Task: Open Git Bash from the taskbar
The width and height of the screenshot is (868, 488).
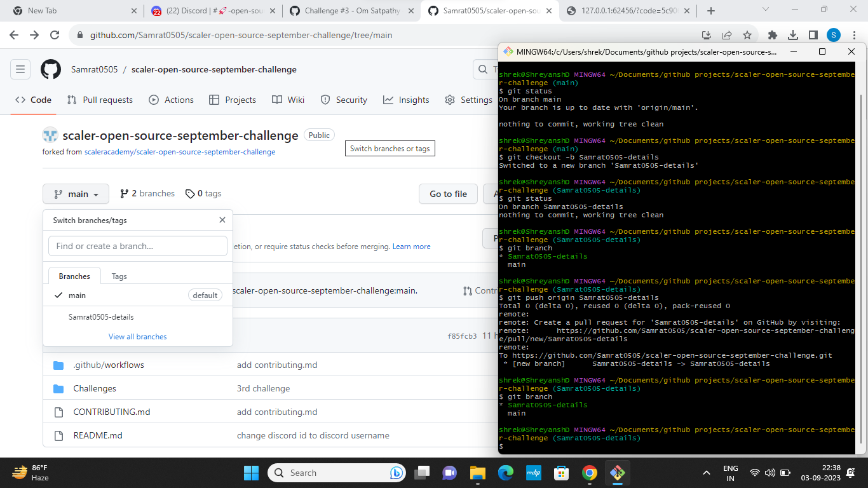Action: tap(617, 473)
